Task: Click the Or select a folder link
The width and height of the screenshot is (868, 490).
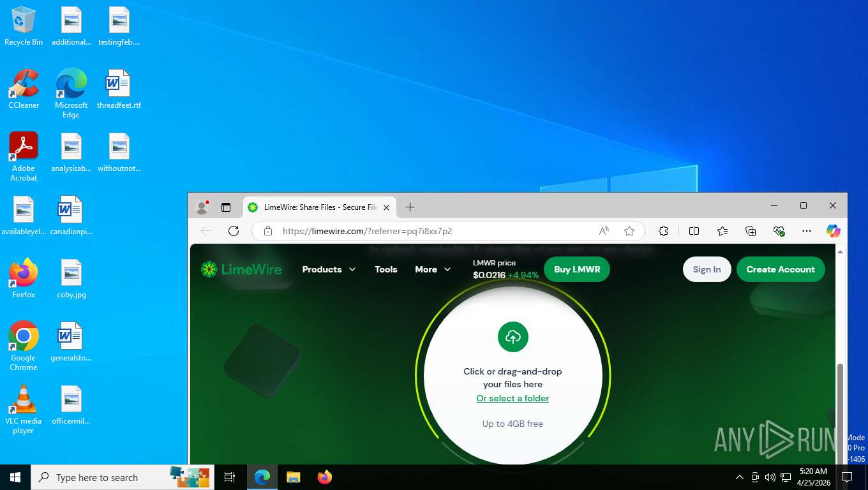Action: [513, 398]
